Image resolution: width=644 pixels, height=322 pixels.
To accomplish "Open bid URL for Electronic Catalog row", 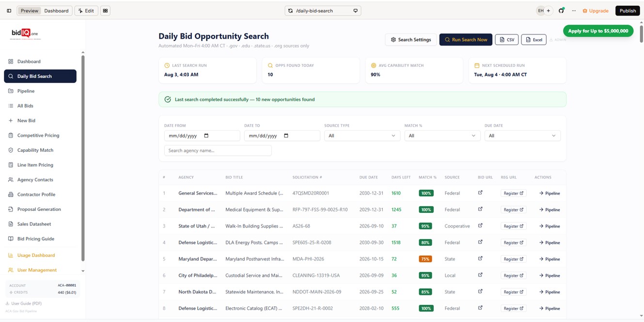I will [x=480, y=308].
